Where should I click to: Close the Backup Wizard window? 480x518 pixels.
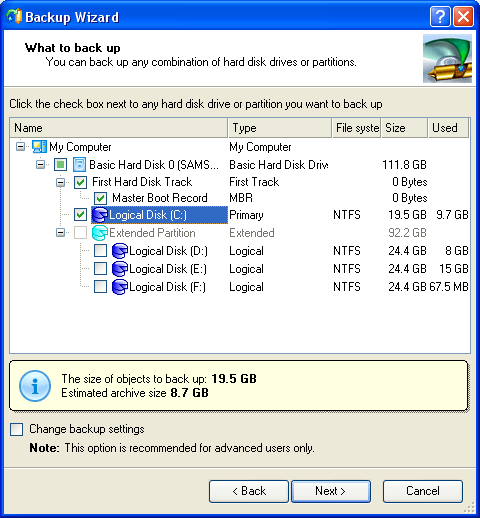tap(463, 16)
